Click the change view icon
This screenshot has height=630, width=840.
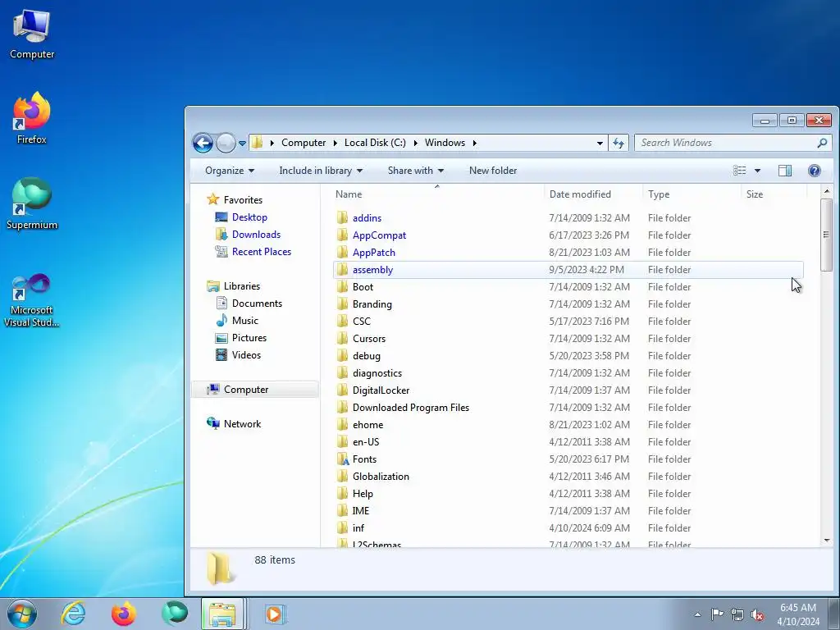coord(739,171)
